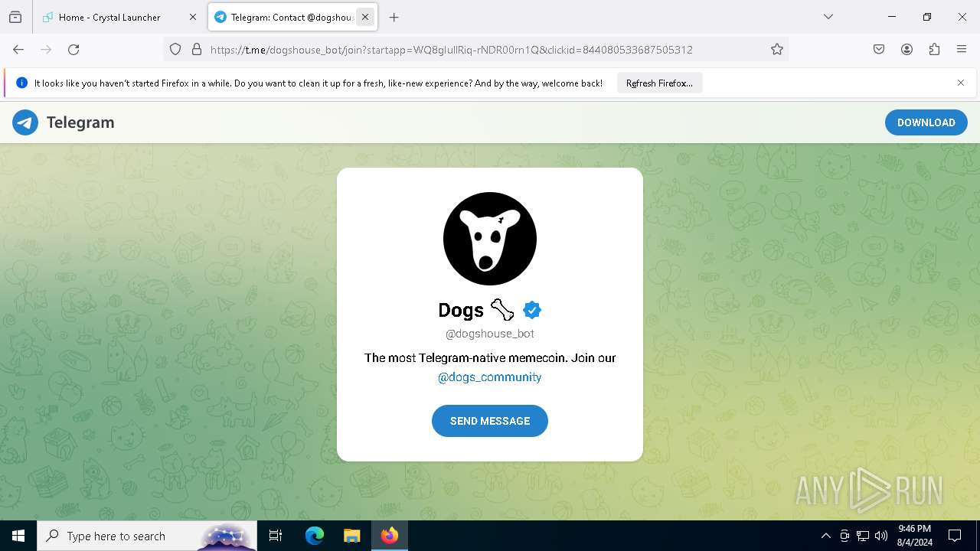The width and height of the screenshot is (980, 551).
Task: View site security padlock information
Action: coord(197,50)
